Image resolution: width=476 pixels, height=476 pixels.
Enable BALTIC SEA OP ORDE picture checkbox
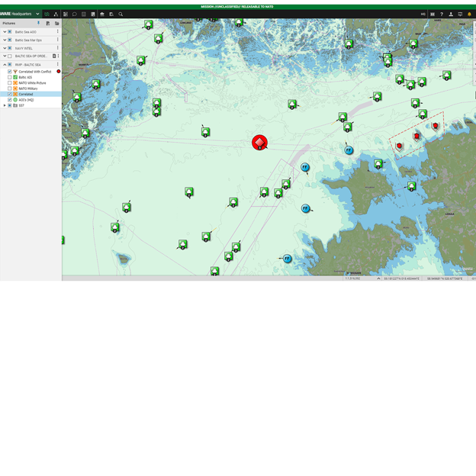pyautogui.click(x=10, y=56)
